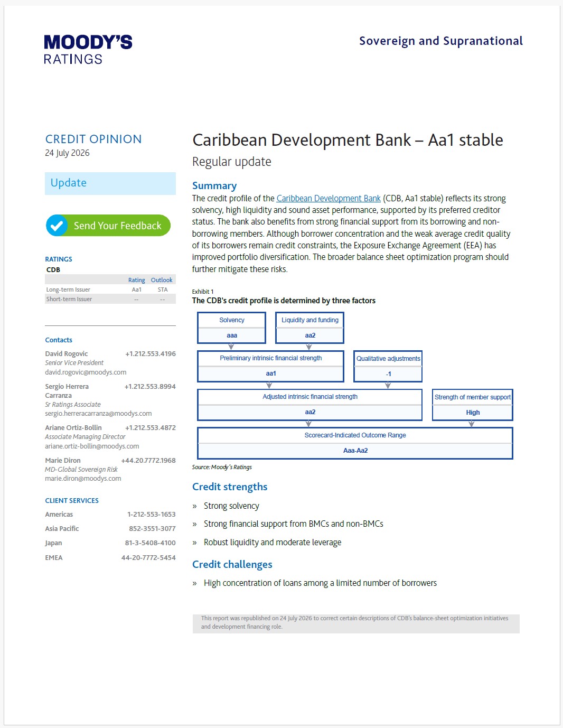This screenshot has width=563, height=728.
Task: Click the Send Your Feedback button
Action: [108, 226]
